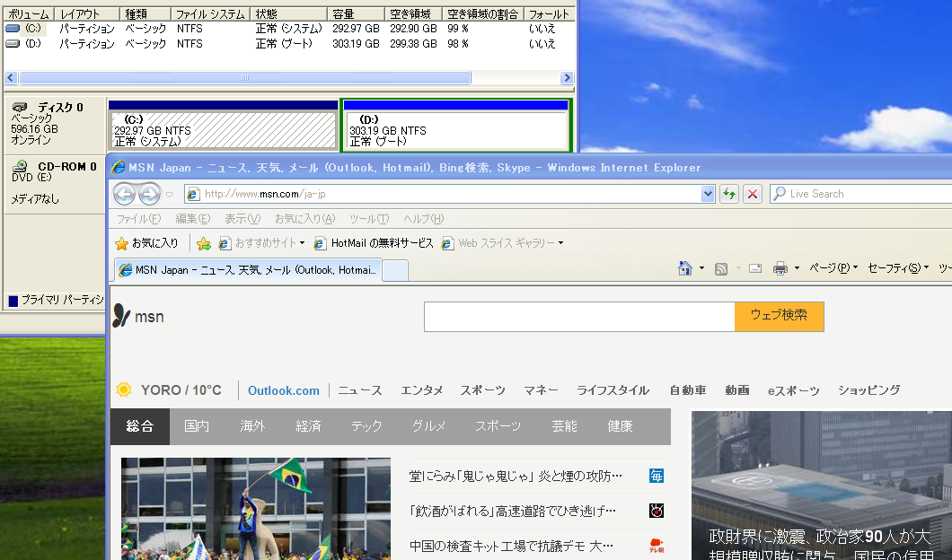Open the building rooftop feature image
Image resolution: width=952 pixels, height=560 pixels.
point(822,486)
